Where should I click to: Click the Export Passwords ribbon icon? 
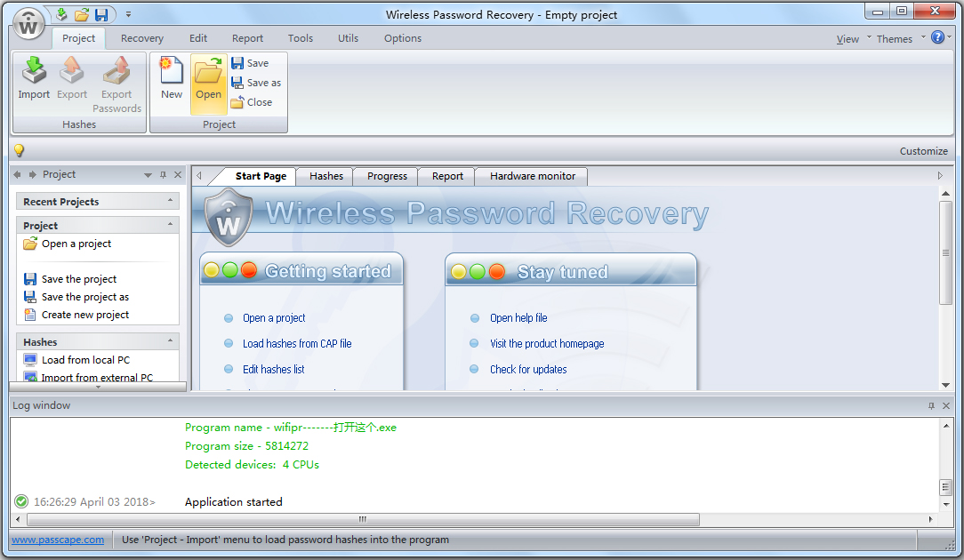[116, 84]
